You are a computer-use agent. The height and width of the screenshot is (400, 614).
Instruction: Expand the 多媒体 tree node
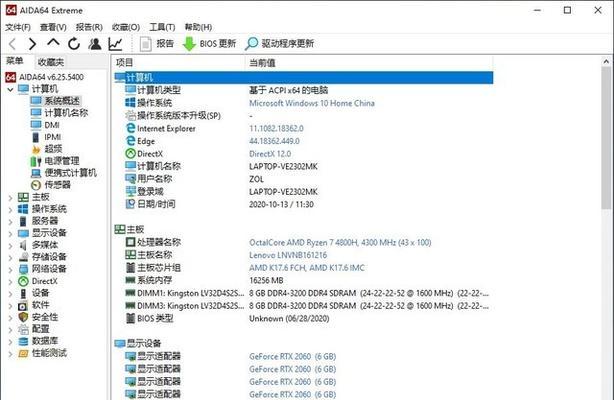point(11,246)
